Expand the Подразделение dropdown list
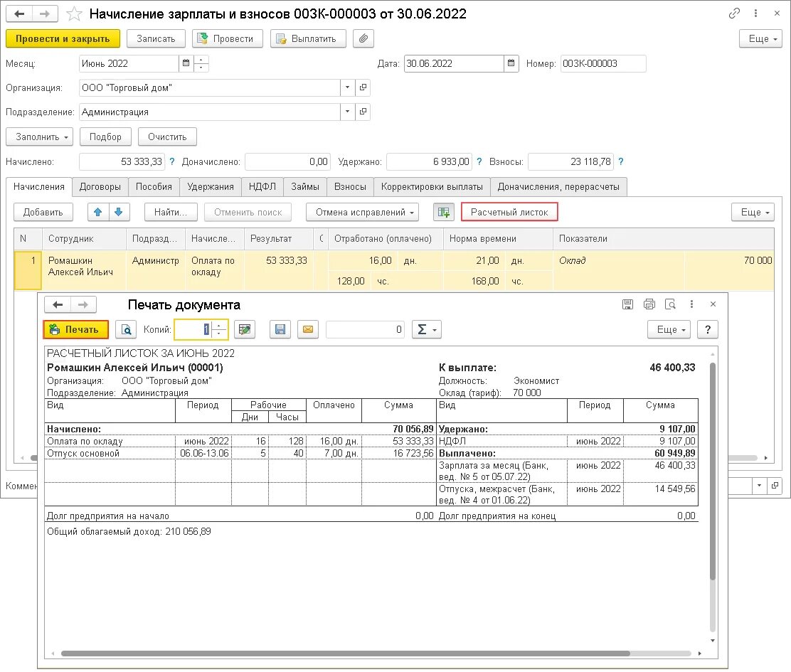This screenshot has width=791, height=672. pyautogui.click(x=347, y=112)
